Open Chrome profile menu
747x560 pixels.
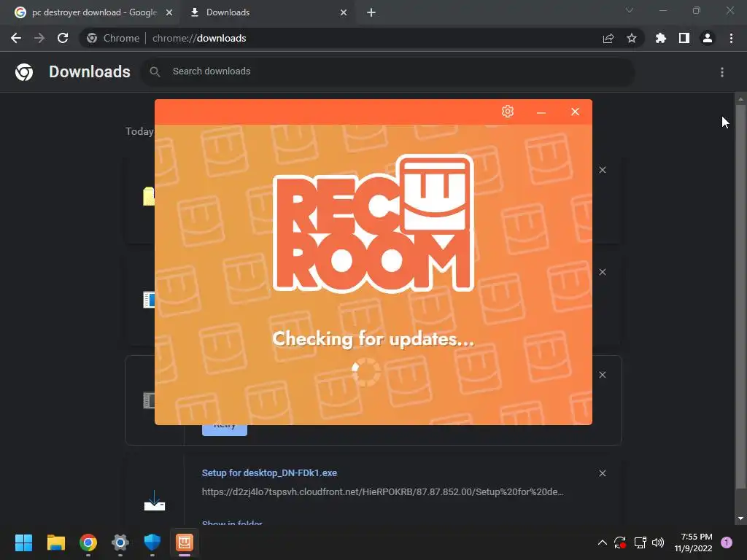point(708,38)
